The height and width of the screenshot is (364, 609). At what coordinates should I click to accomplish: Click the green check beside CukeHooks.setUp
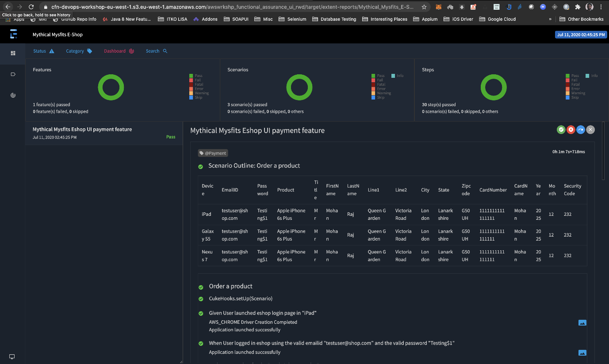[200, 299]
